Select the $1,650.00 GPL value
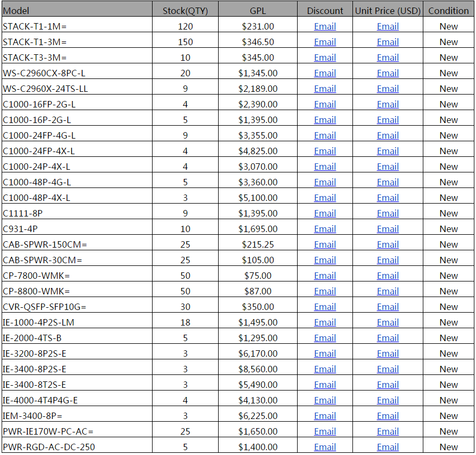 point(258,431)
